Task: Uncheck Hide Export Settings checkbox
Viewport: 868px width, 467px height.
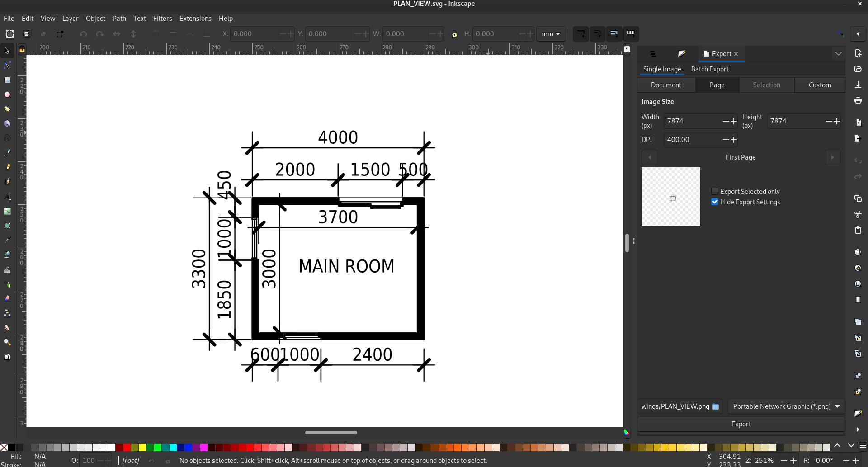Action: click(x=715, y=202)
